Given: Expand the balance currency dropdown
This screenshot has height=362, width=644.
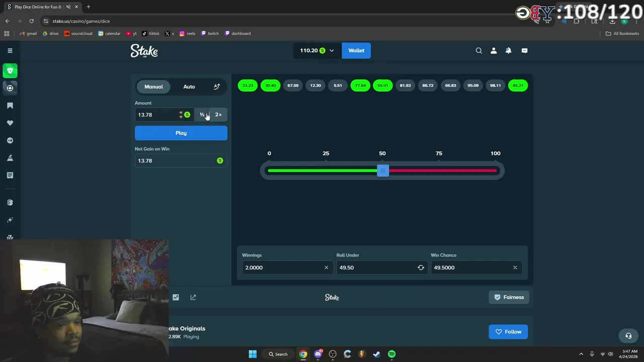Looking at the screenshot, I should 332,51.
